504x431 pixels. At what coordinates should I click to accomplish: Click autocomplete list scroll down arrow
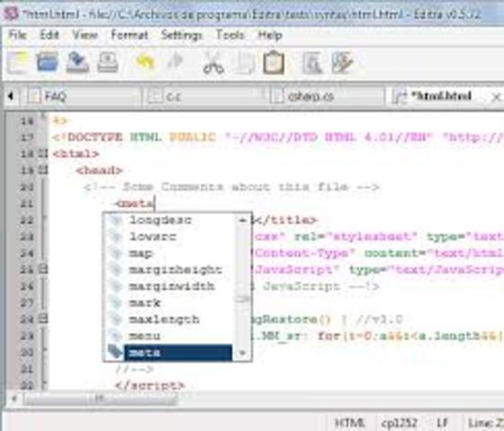tap(243, 353)
